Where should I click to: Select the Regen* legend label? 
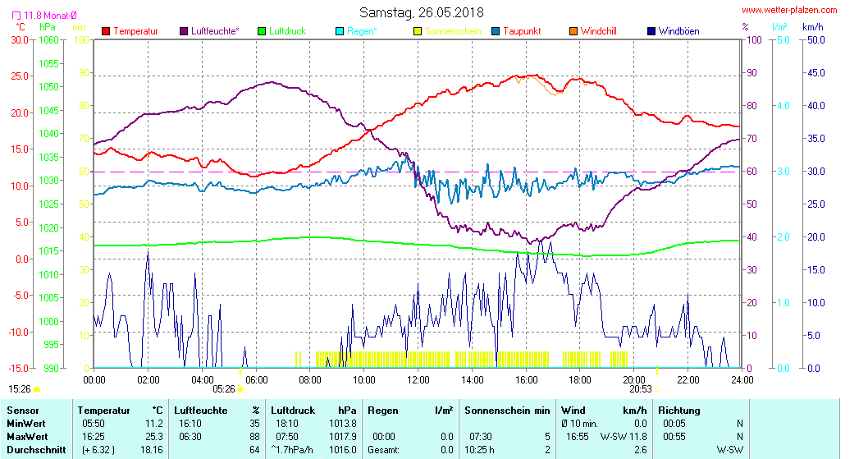coord(362,31)
